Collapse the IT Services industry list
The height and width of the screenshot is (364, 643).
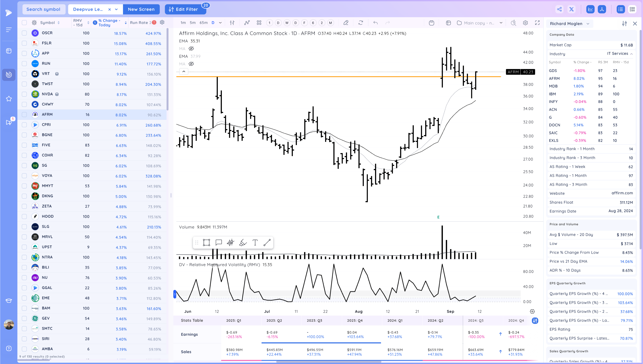coord(631,54)
